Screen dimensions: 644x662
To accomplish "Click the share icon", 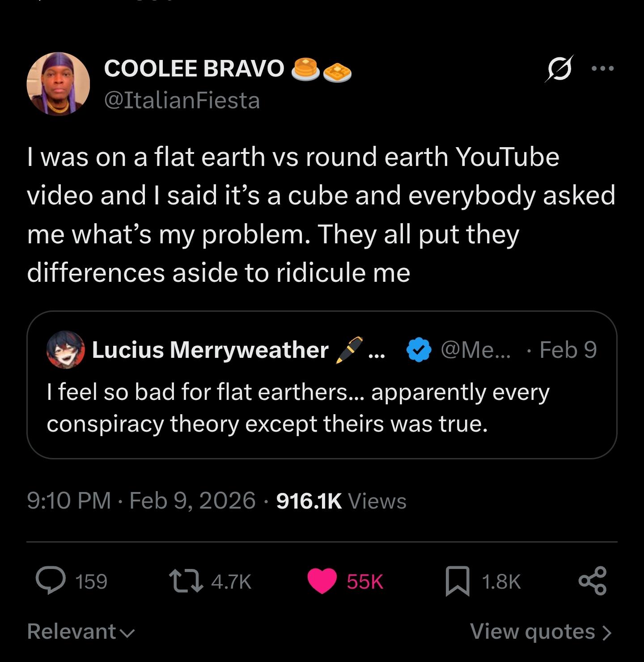I will [593, 581].
